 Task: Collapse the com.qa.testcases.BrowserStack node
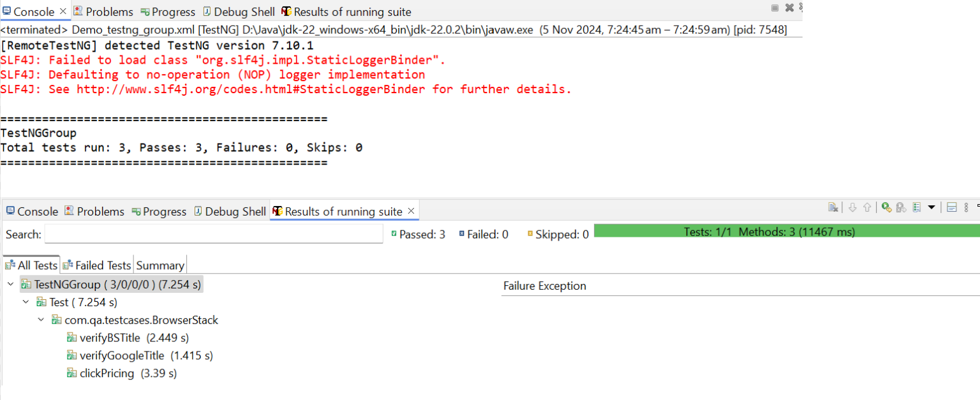pos(41,320)
